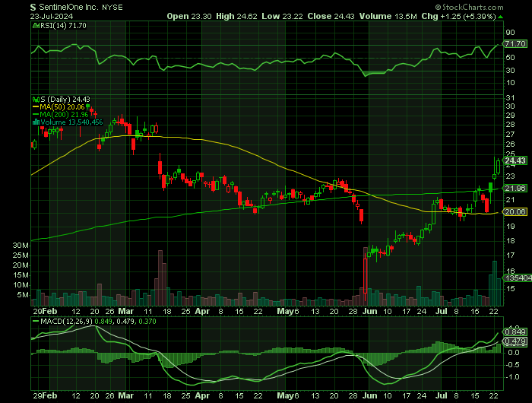Click the 23-Jul-2024 date label

(51, 16)
